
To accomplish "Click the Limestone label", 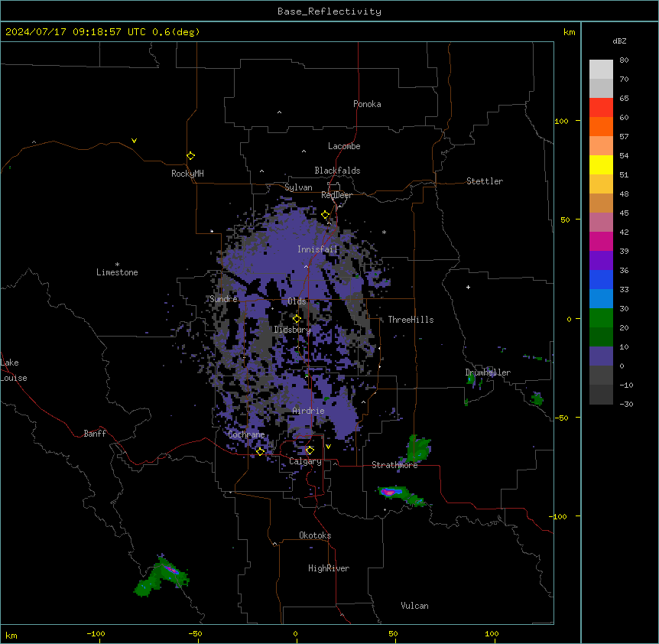I will (117, 272).
